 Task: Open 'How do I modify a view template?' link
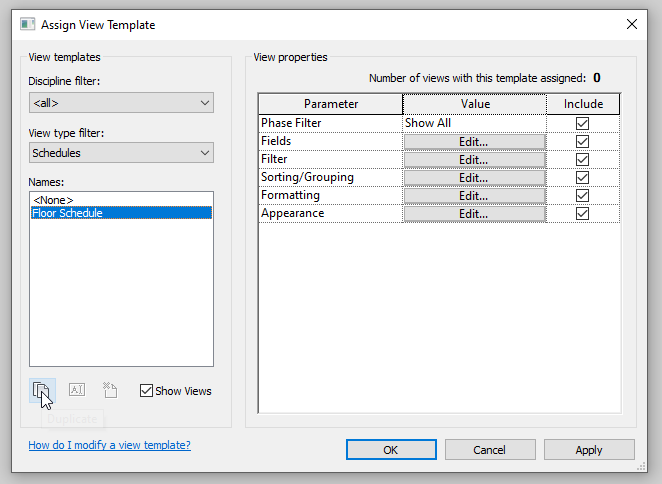coord(109,445)
